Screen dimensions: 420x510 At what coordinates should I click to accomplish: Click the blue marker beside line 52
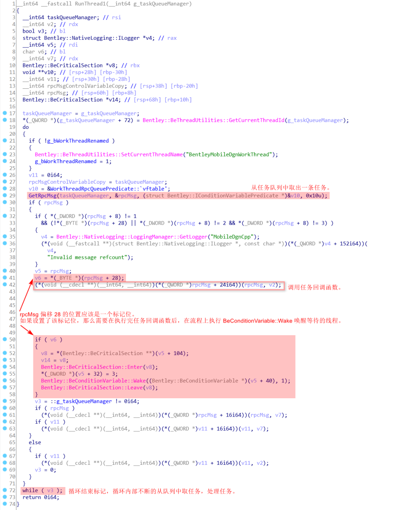pyautogui.click(x=5, y=353)
